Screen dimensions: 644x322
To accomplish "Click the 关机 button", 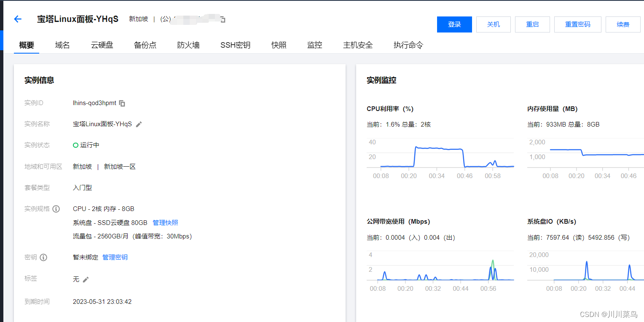I will click(494, 24).
